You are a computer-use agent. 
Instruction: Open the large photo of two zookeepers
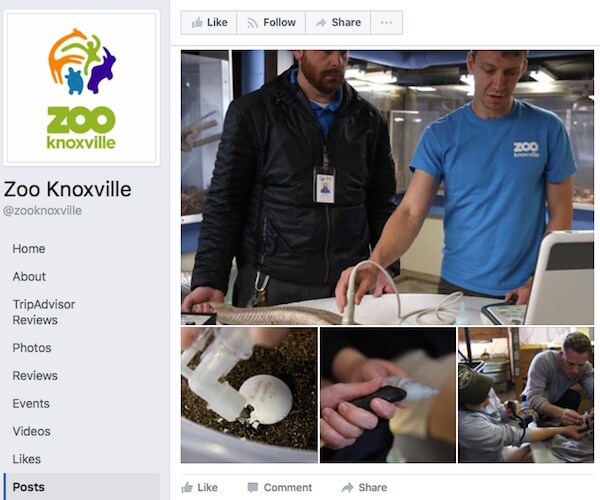point(387,187)
